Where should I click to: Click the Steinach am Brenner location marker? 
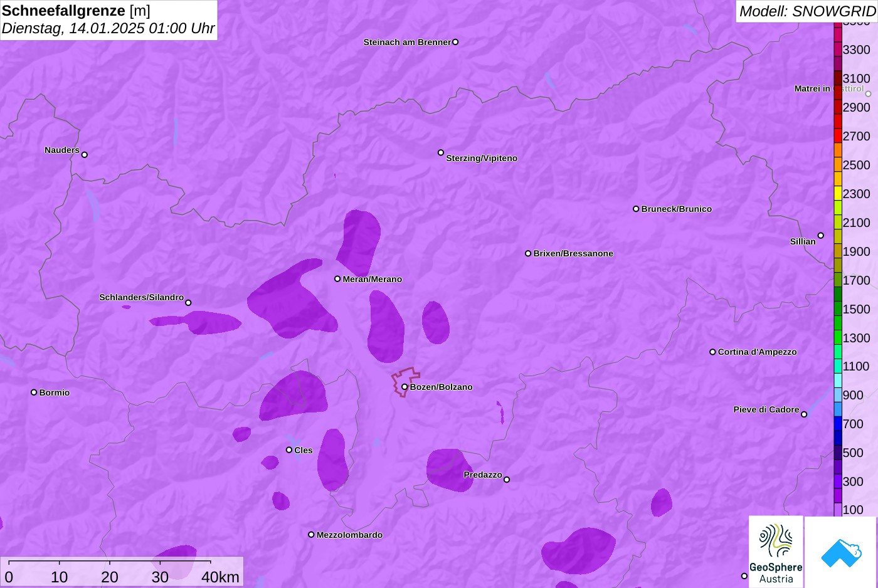click(x=455, y=42)
